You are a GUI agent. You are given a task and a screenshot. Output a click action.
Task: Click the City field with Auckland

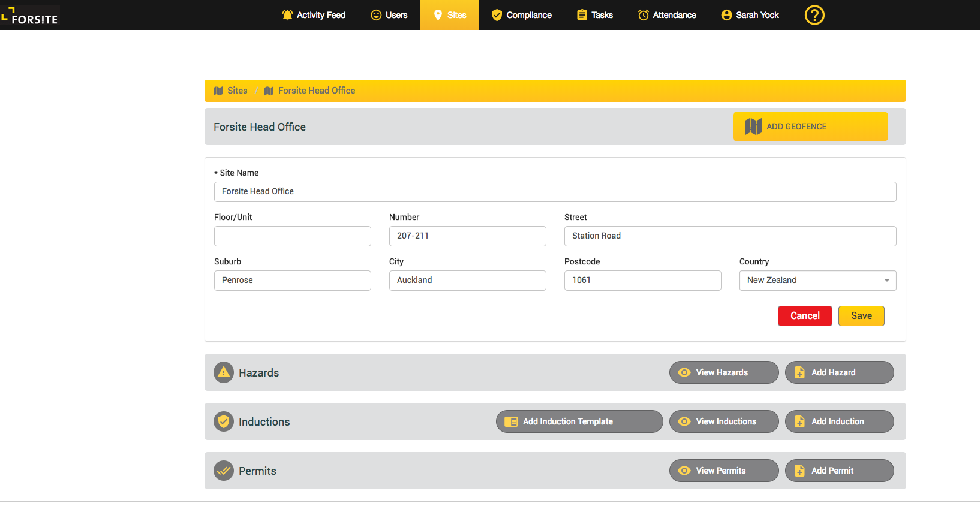click(467, 281)
